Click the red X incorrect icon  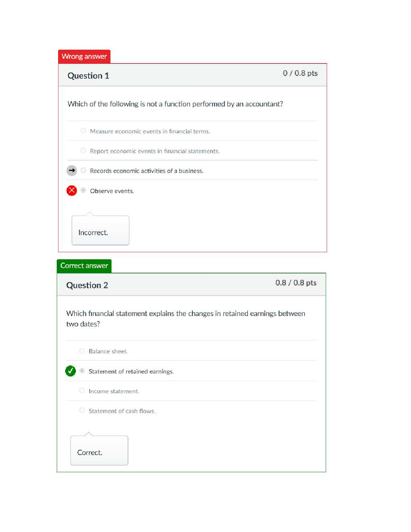[72, 190]
